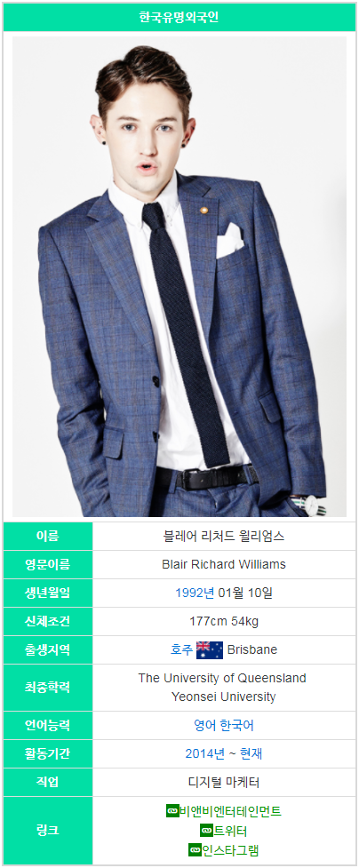Image resolution: width=359 pixels, height=868 pixels.
Task: Open the 트위터 link
Action: (230, 831)
